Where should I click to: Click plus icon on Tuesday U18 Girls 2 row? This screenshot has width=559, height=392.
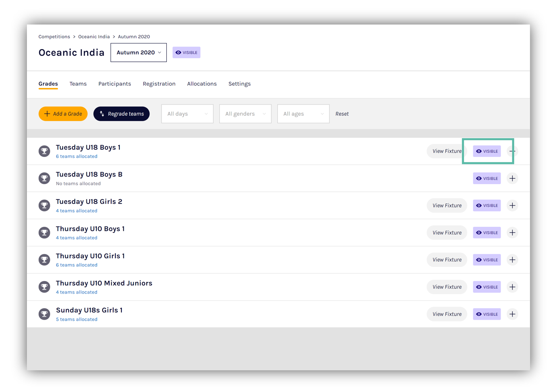pos(512,205)
